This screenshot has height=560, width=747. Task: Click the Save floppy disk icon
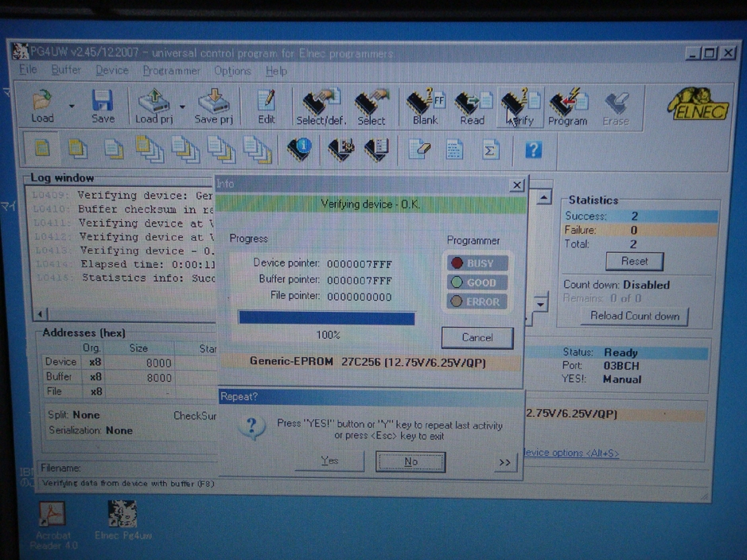click(103, 107)
